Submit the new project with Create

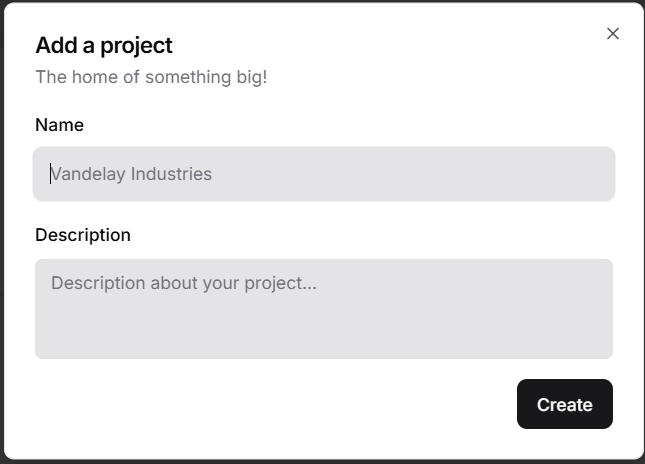(x=564, y=404)
